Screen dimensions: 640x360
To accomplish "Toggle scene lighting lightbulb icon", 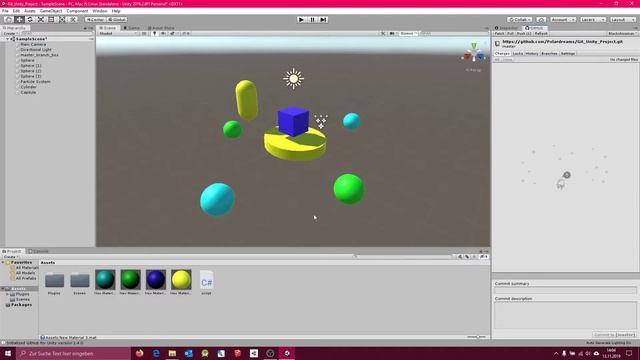I will click(x=154, y=33).
